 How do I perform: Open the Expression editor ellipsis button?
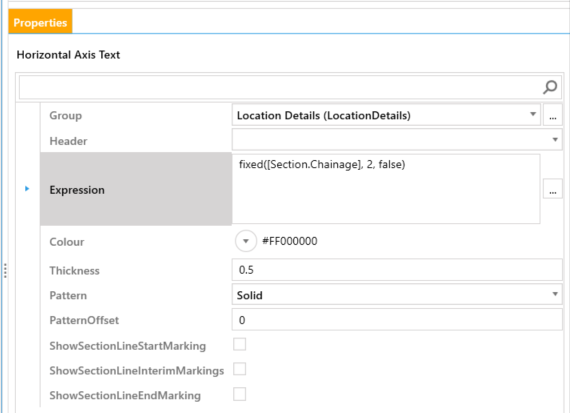(553, 190)
